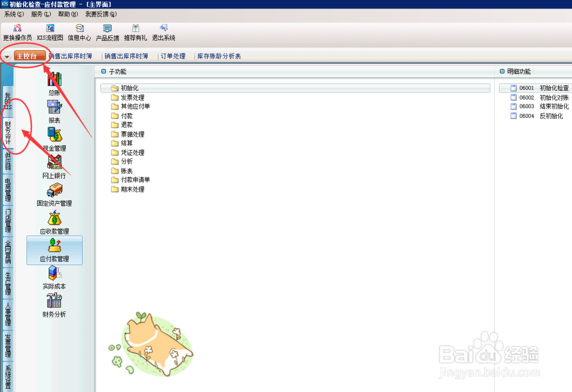Viewport: 572px width, 392px height.
Task: Select the 生产管理 side tab
Action: click(x=7, y=283)
